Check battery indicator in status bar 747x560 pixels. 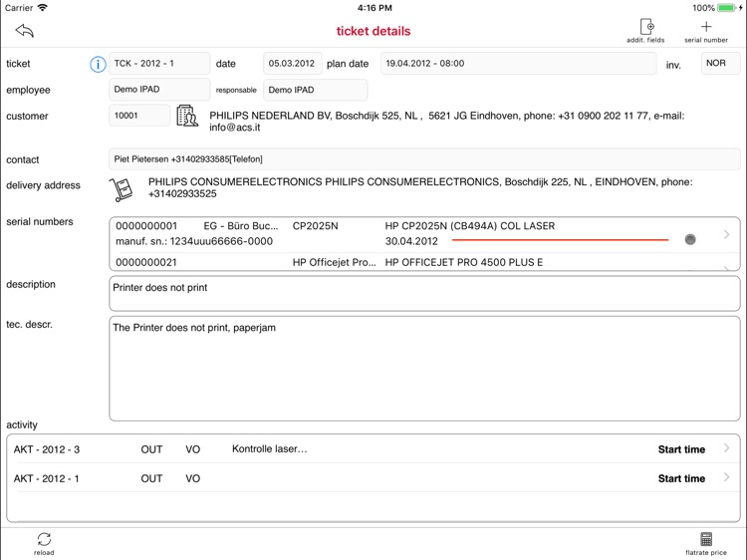coord(727,8)
